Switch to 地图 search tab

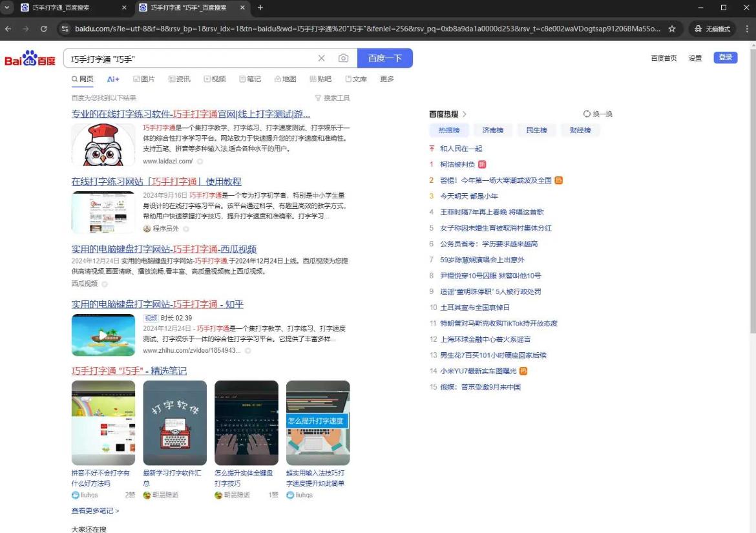coord(285,79)
